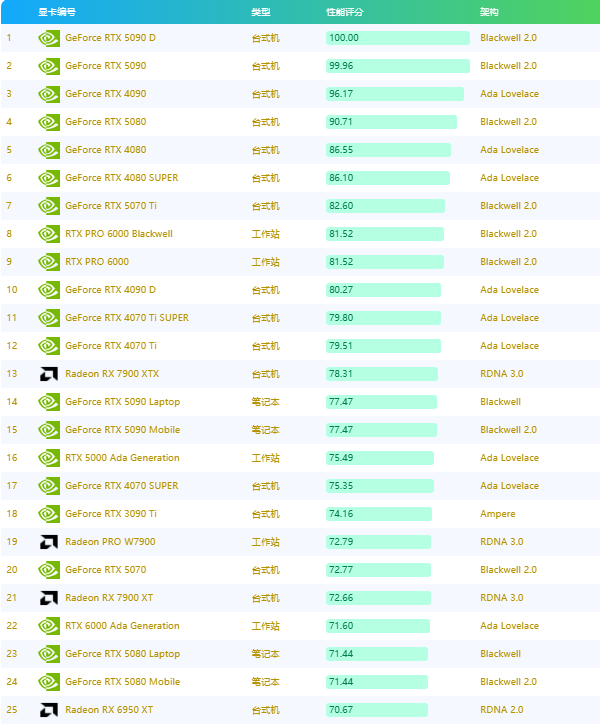The image size is (600, 727).
Task: Click the NVIDIA logo beside RTX 6000 Ada Generation
Action: pyautogui.click(x=49, y=625)
